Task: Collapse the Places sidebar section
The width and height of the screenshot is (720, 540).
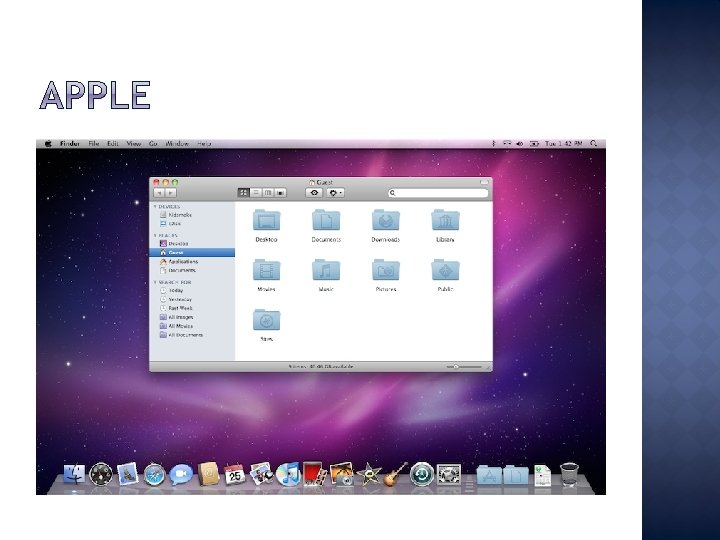Action: (x=155, y=236)
